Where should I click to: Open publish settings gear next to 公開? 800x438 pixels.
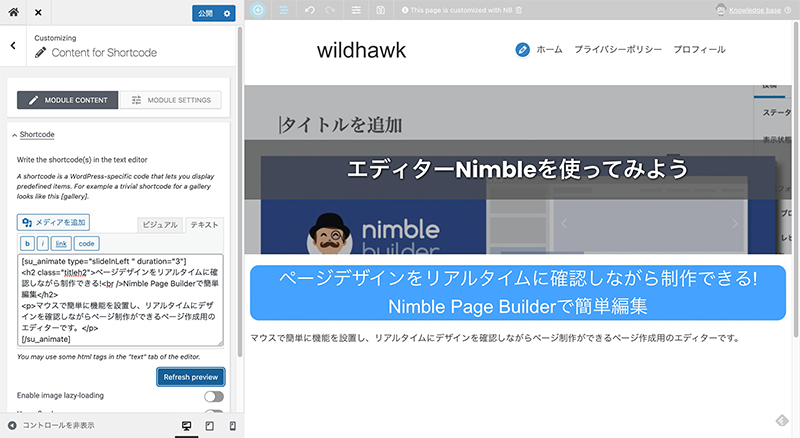point(227,13)
